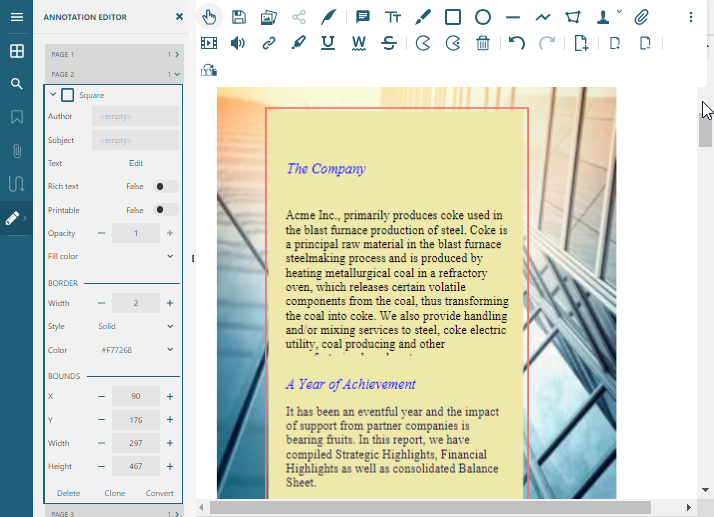Open the Bookmarks panel in sidebar
Viewport: 714px width, 517px height.
pyautogui.click(x=17, y=117)
